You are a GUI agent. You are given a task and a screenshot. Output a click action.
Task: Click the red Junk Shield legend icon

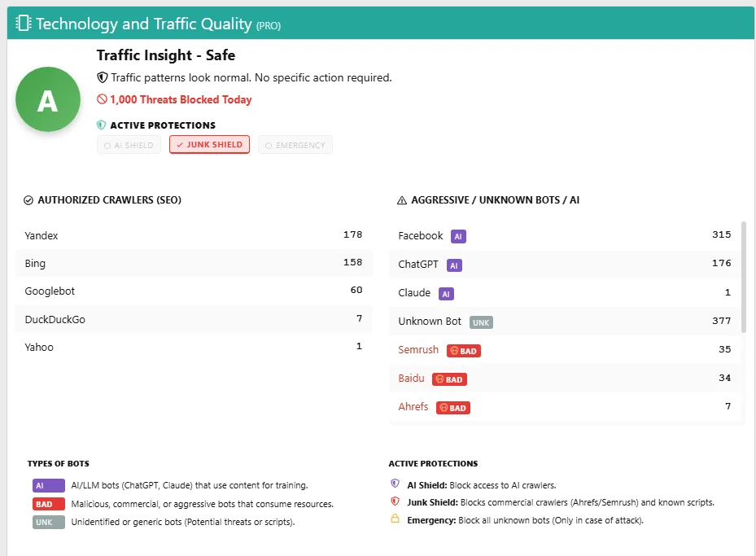pos(395,502)
